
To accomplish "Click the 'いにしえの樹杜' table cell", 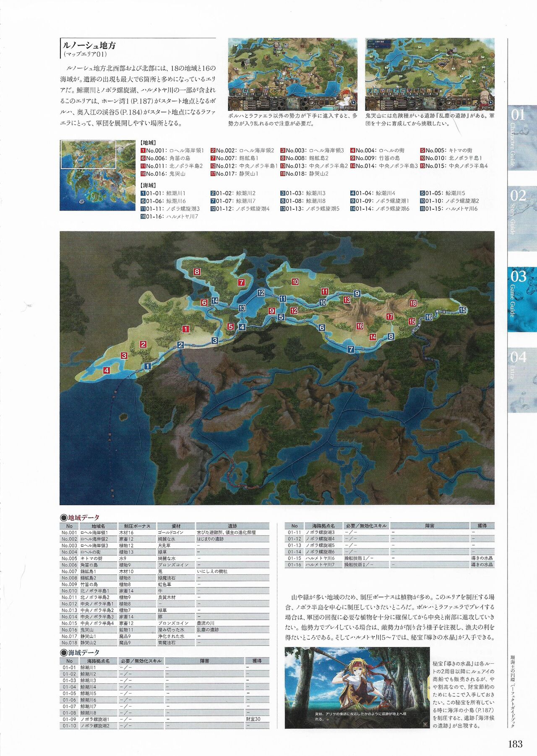I will click(x=212, y=571).
